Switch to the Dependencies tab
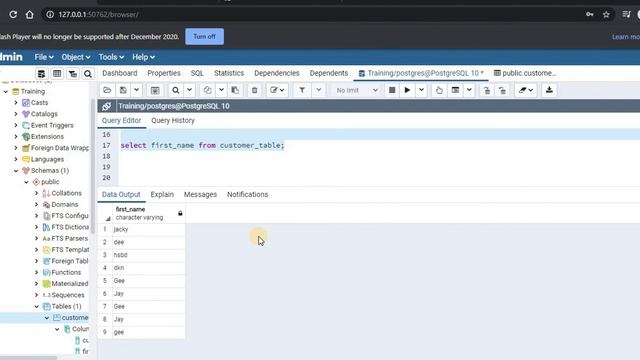The height and width of the screenshot is (360, 640). 277,73
